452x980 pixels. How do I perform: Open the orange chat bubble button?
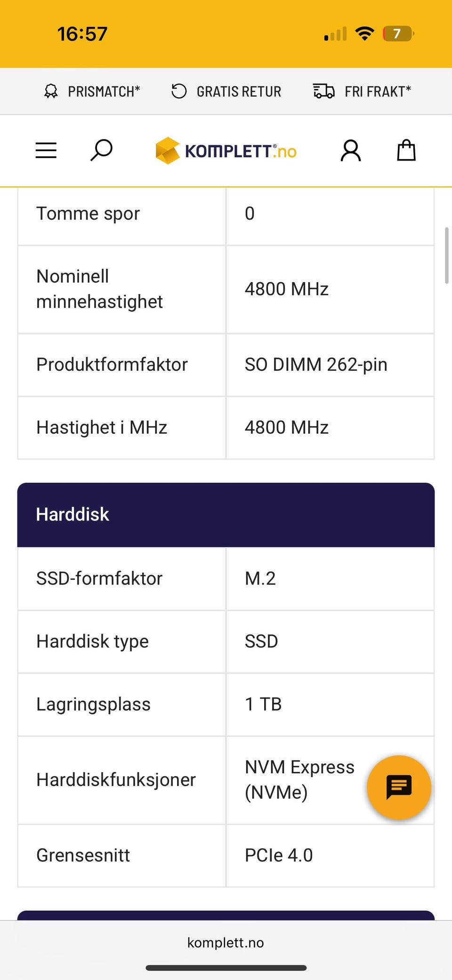pos(399,787)
